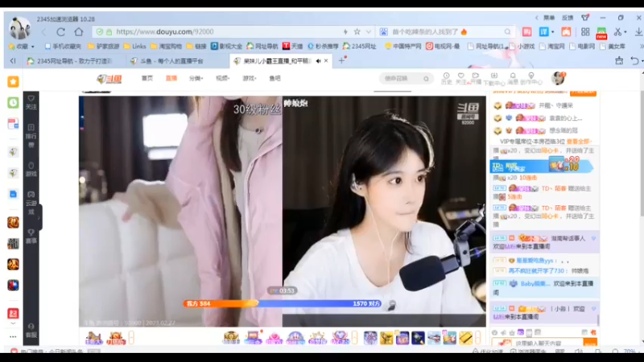Click the PK score progress bar

tap(283, 304)
